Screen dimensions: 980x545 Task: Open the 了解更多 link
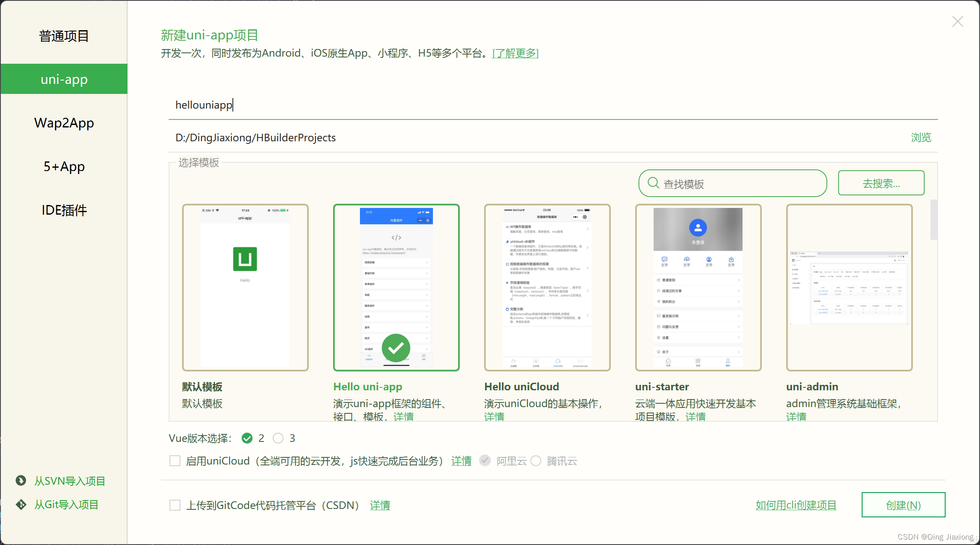pyautogui.click(x=515, y=53)
